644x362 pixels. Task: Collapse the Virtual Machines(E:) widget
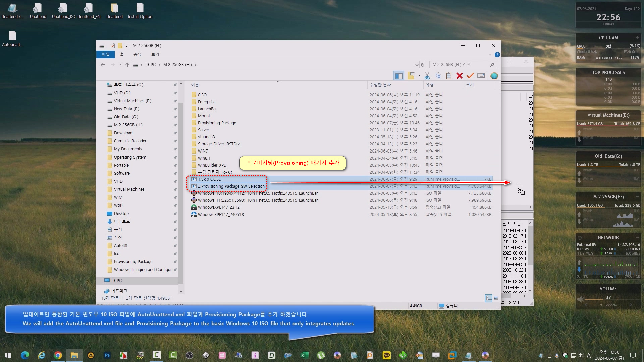click(x=637, y=115)
